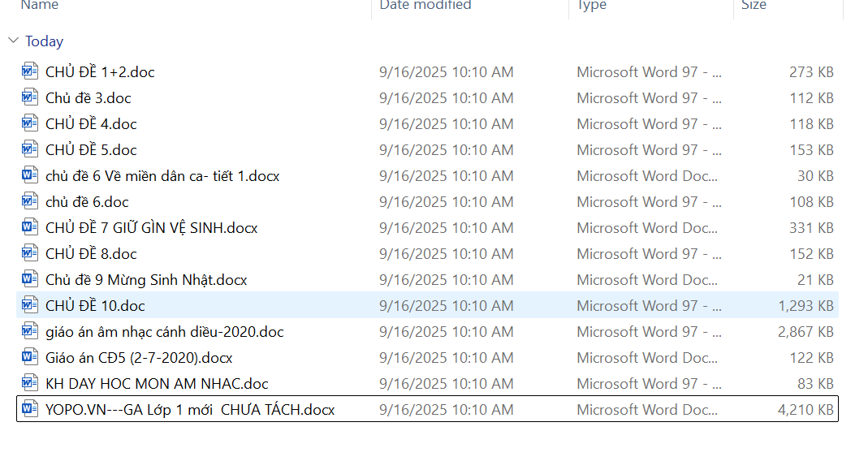Select the Word icon for Chủ đề 9 Mừng Sinh Nhật
868x474 pixels.
coord(30,279)
